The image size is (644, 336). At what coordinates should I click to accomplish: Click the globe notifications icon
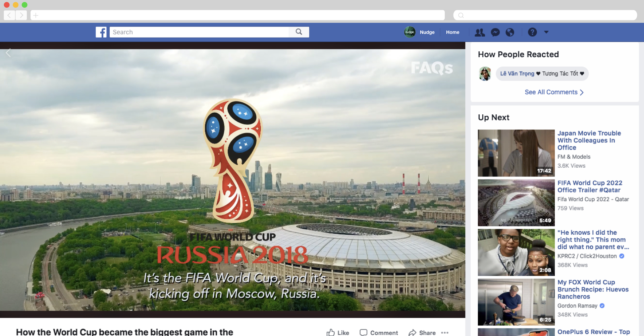[510, 32]
